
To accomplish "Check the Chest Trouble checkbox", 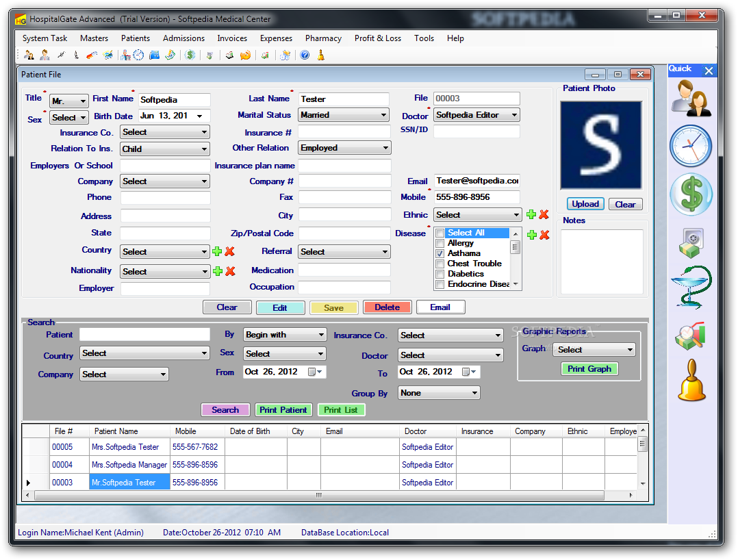I will click(x=440, y=264).
